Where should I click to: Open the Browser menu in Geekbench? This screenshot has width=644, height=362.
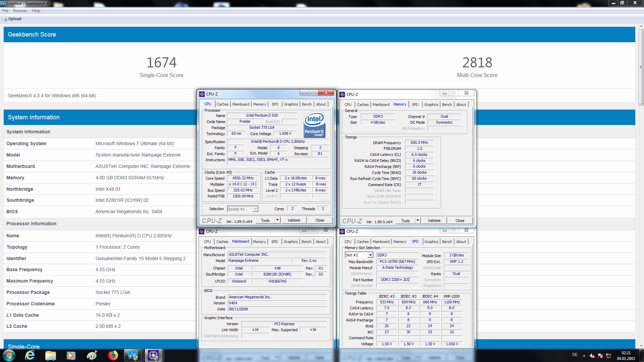point(20,11)
